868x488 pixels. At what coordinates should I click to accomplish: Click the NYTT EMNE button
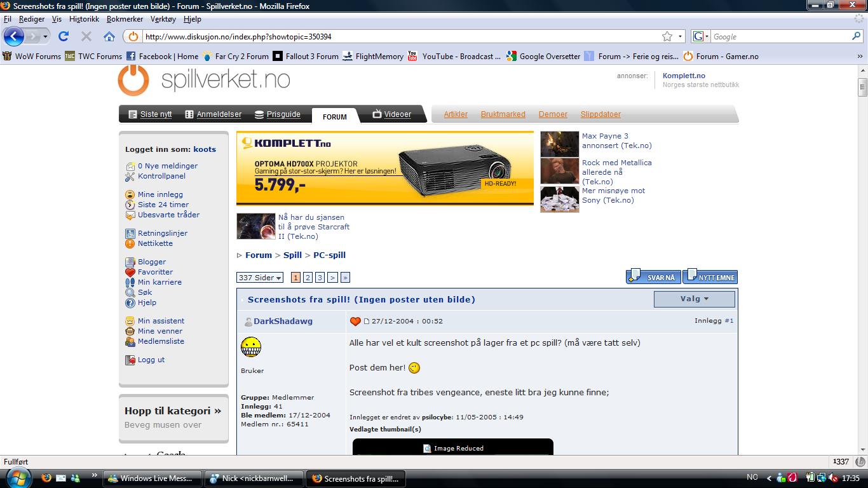point(710,276)
